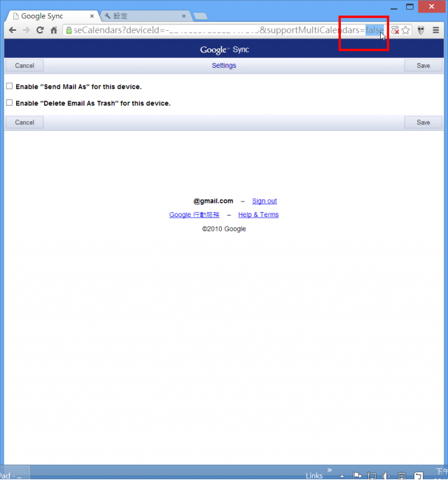Expand the Links toolbar chevron on taskbar
Viewport: 448px width, 480px height.
click(330, 470)
